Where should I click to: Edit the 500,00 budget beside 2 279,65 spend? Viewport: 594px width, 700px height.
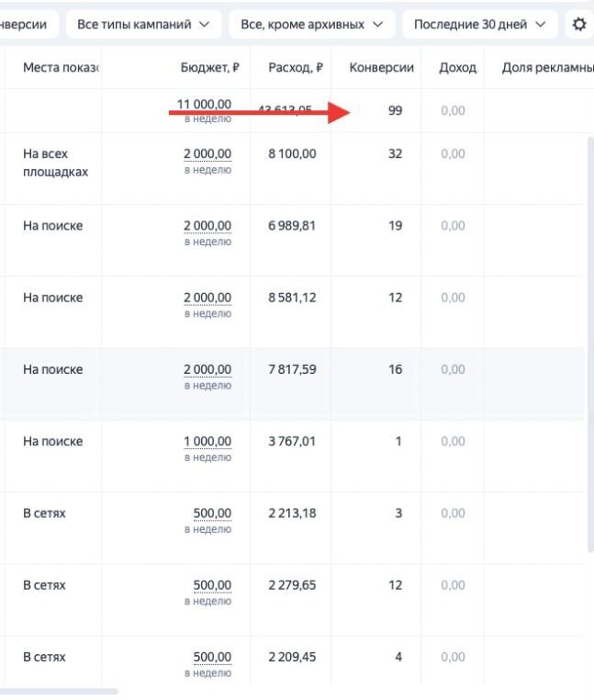point(212,585)
